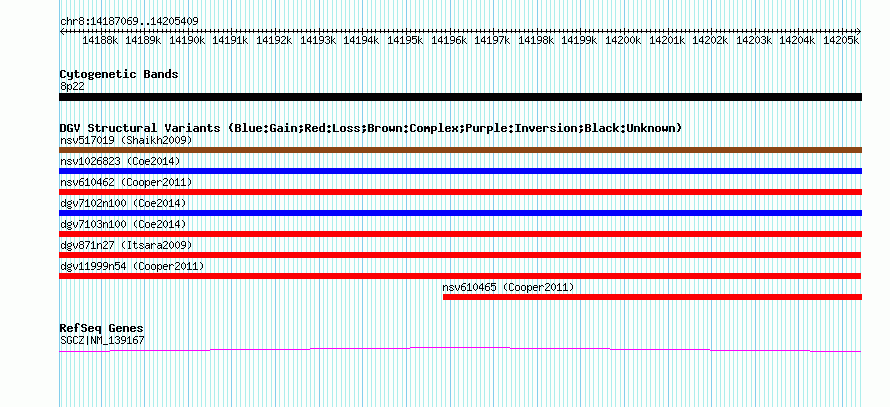The width and height of the screenshot is (890, 407).
Task: Click the 14200k ruler tick label
Action: [623, 40]
